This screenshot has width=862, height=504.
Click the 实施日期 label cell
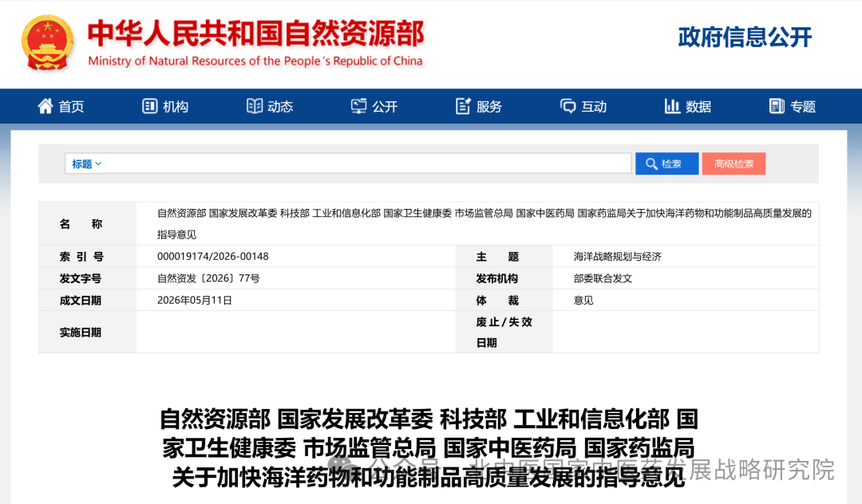pos(88,333)
